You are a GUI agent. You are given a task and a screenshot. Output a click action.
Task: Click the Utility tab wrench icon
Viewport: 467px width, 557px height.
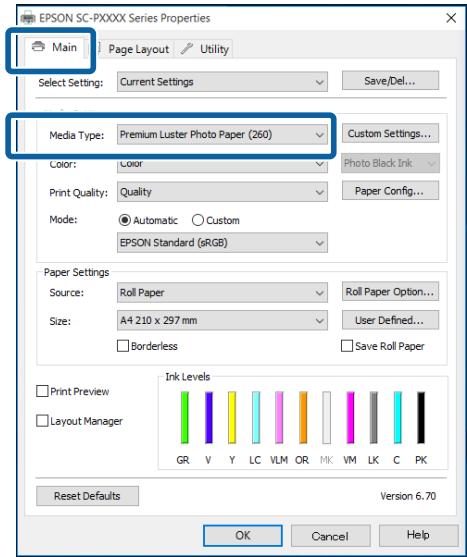[187, 49]
